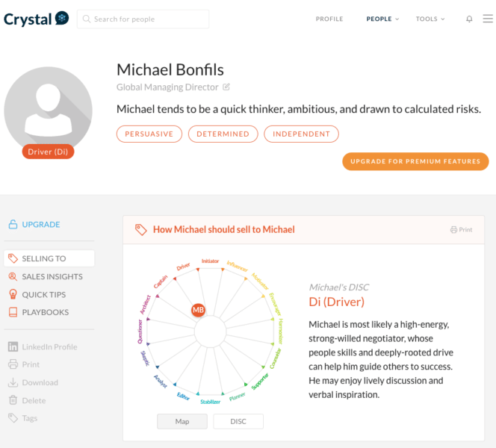The image size is (496, 448).
Task: Click the Quick Tips lightbulb icon
Action: point(13,294)
